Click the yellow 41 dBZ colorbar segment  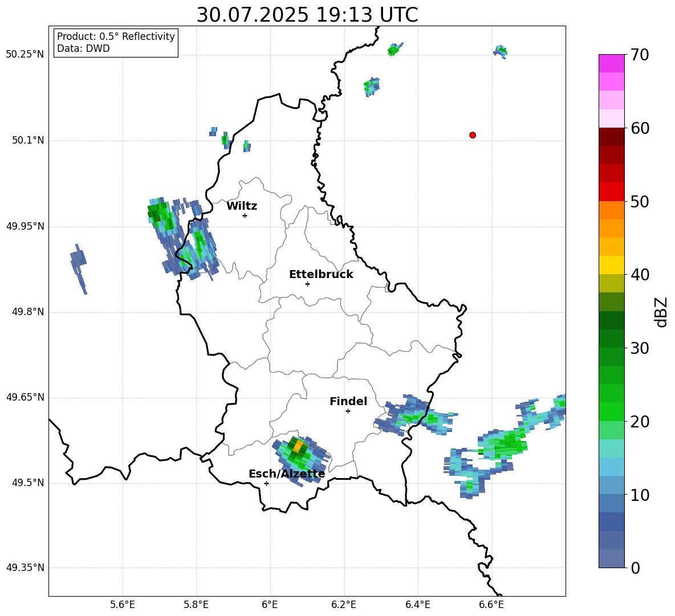[611, 265]
